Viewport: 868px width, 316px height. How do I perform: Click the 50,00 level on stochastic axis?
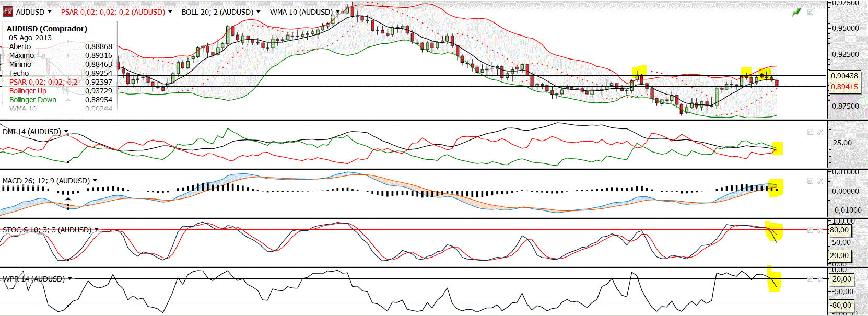coord(841,242)
